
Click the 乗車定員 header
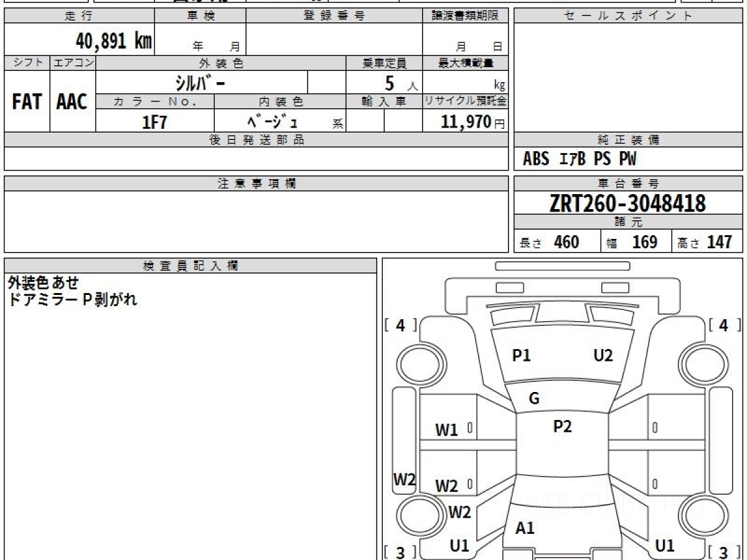(x=385, y=63)
